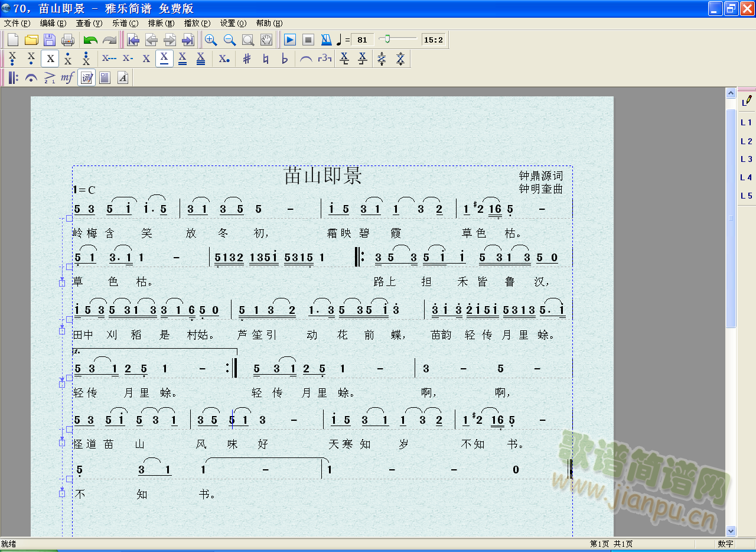
Task: Click the repeat barline icon
Action: 13,78
